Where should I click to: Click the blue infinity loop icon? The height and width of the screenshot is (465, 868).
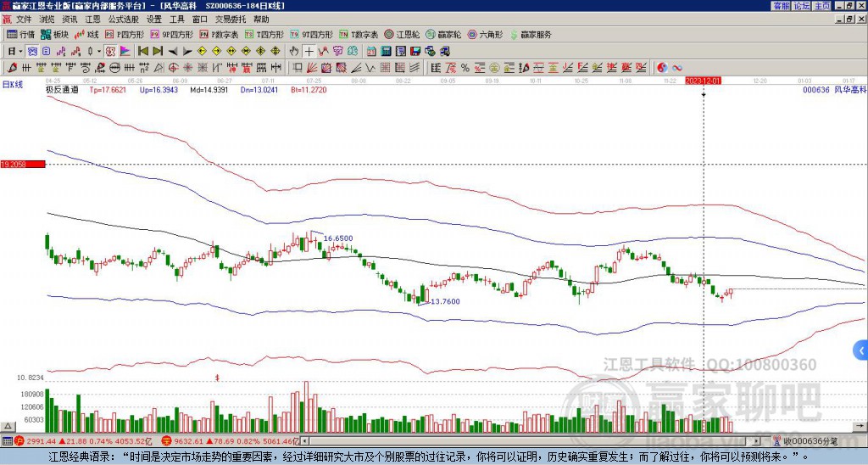[x=677, y=68]
